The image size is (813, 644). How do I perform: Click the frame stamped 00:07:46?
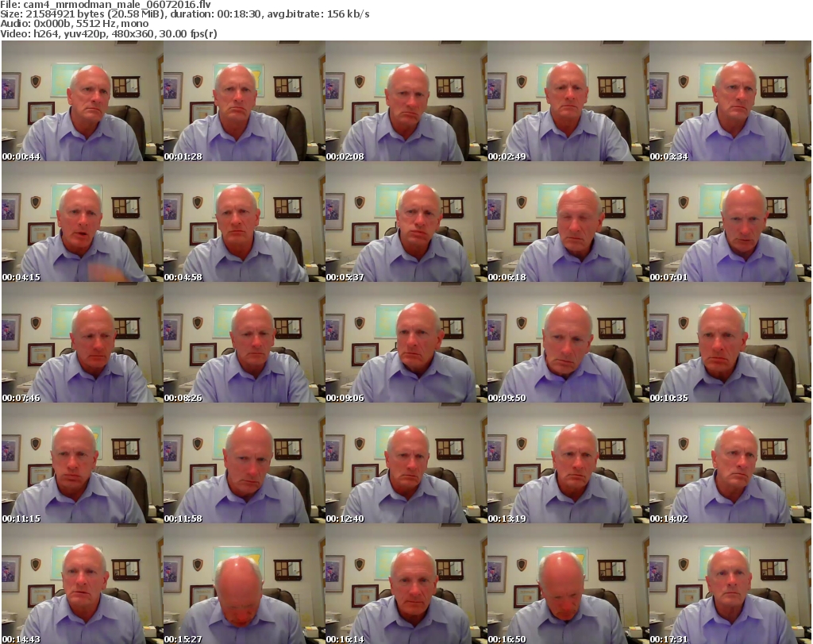83,343
